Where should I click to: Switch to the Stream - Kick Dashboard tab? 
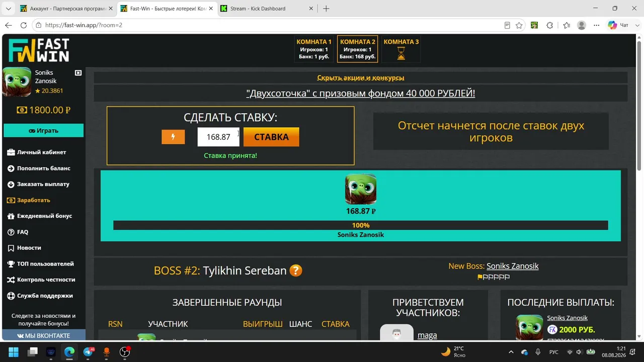pyautogui.click(x=266, y=9)
